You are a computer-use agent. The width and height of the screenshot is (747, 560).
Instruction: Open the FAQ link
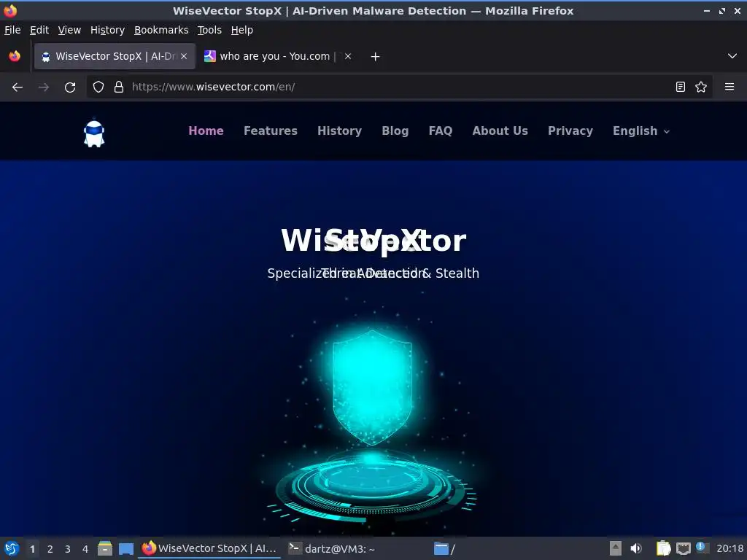pos(440,131)
